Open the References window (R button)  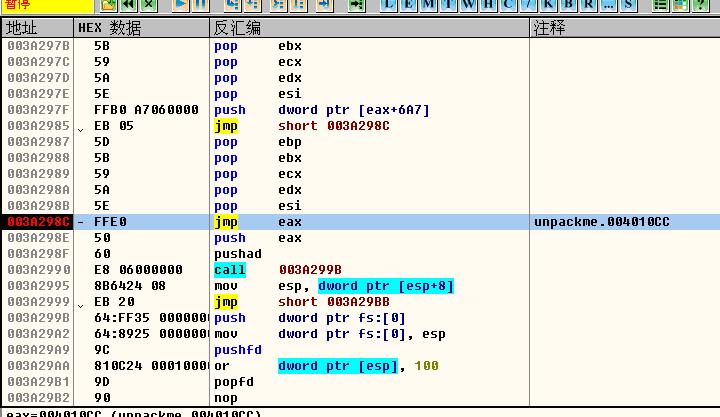[x=589, y=5]
